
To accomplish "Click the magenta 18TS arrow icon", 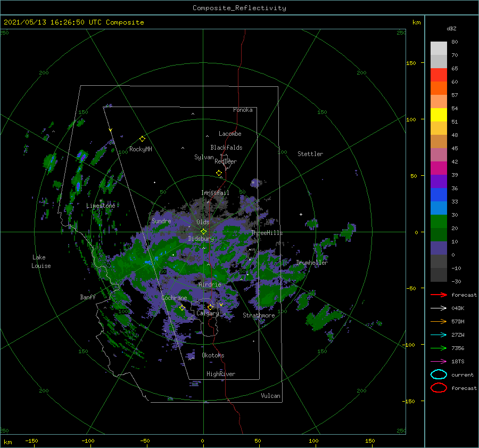I will click(439, 362).
